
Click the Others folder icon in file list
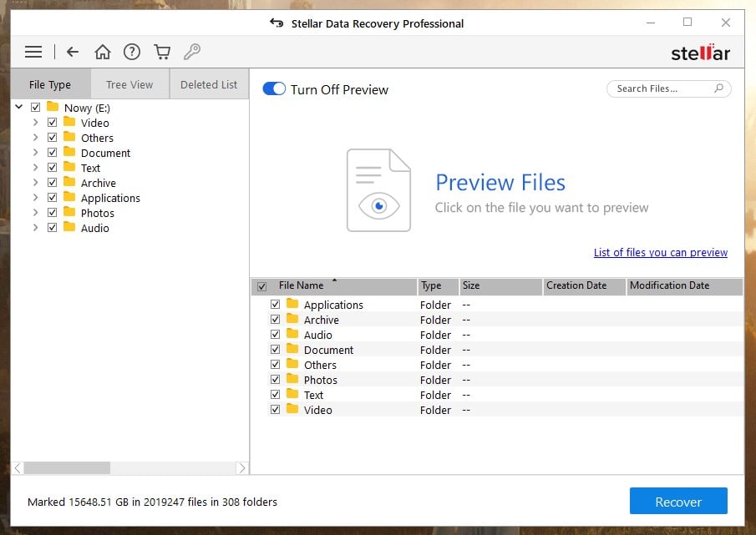pos(292,364)
